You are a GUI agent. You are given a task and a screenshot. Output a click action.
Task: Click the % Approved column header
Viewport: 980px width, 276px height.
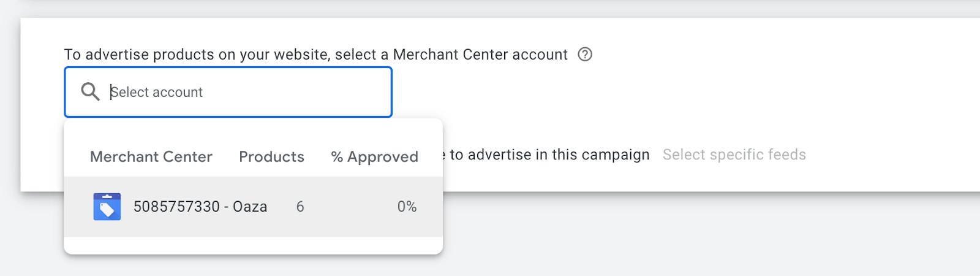[x=374, y=157]
